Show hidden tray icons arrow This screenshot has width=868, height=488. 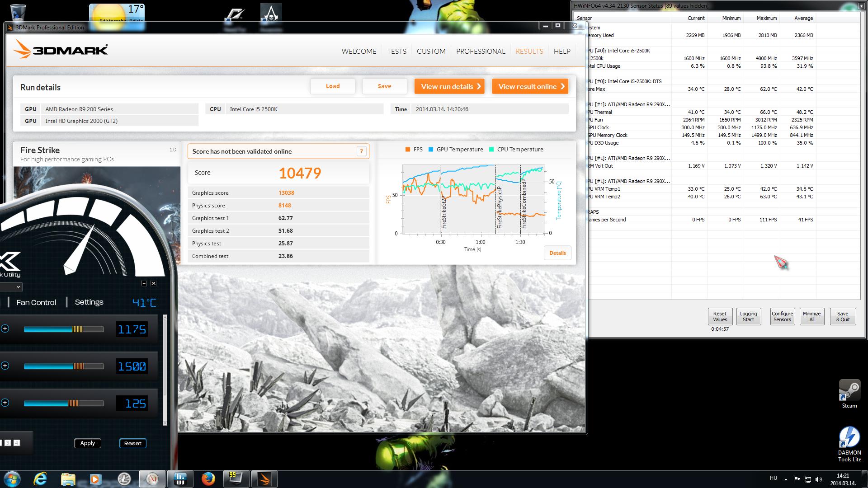tap(786, 479)
